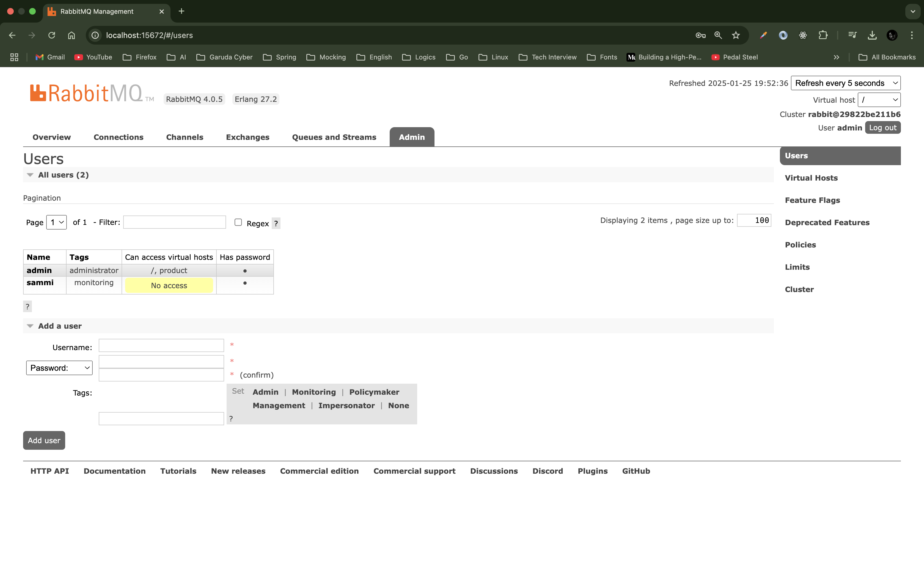The width and height of the screenshot is (924, 578).
Task: Collapse the All users section
Action: point(63,175)
